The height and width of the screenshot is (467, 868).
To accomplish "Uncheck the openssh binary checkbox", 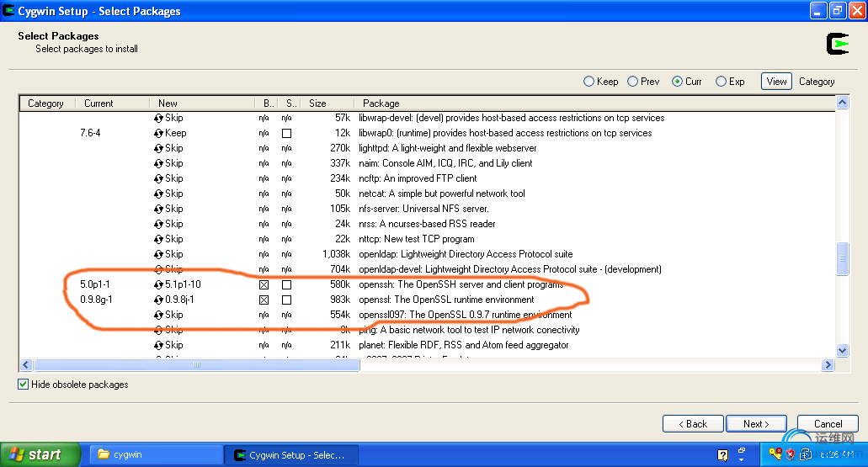I will click(264, 285).
